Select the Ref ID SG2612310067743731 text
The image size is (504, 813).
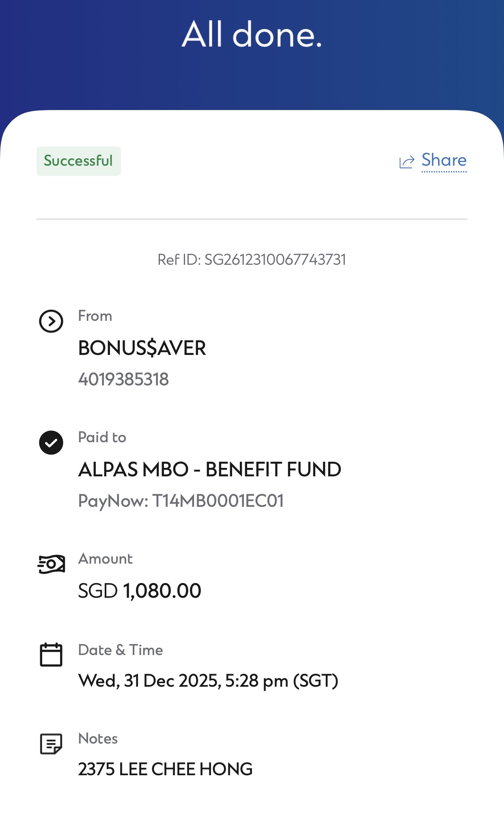coord(252,260)
